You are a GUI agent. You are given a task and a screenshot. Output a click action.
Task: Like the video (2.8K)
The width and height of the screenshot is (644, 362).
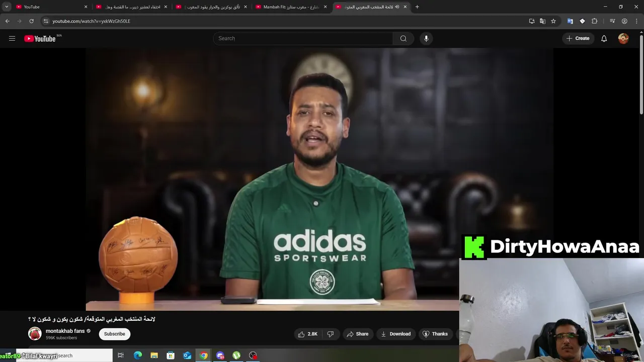[307, 334]
